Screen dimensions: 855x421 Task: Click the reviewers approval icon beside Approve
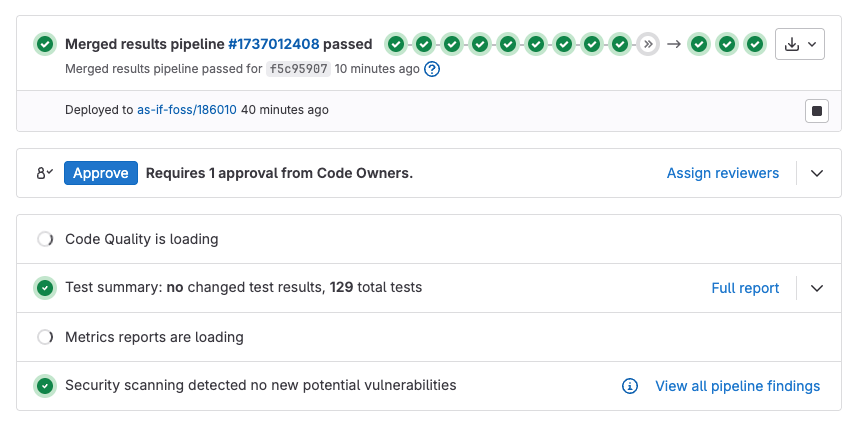point(44,173)
